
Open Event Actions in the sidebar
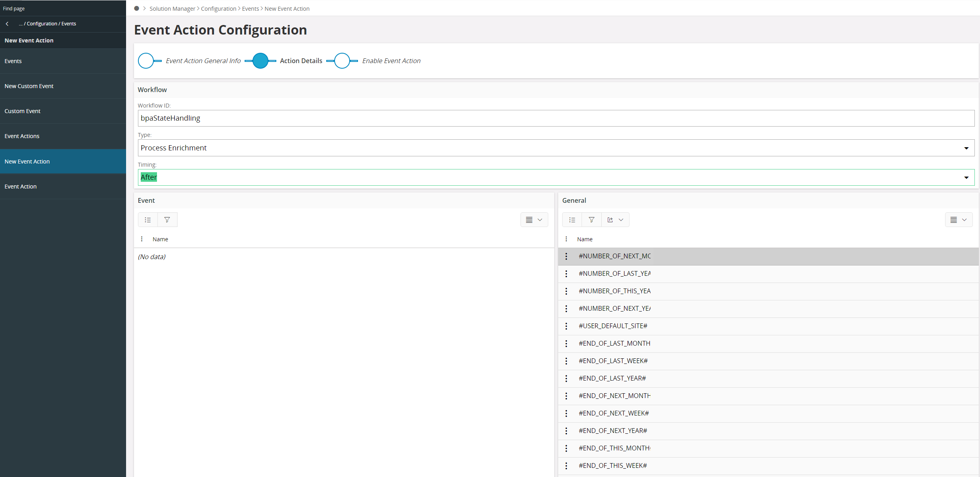tap(22, 136)
